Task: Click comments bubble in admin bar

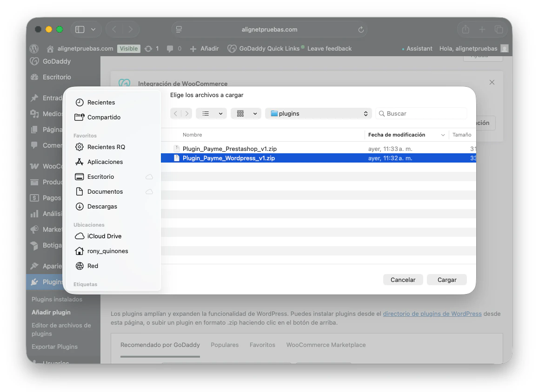Action: point(170,49)
